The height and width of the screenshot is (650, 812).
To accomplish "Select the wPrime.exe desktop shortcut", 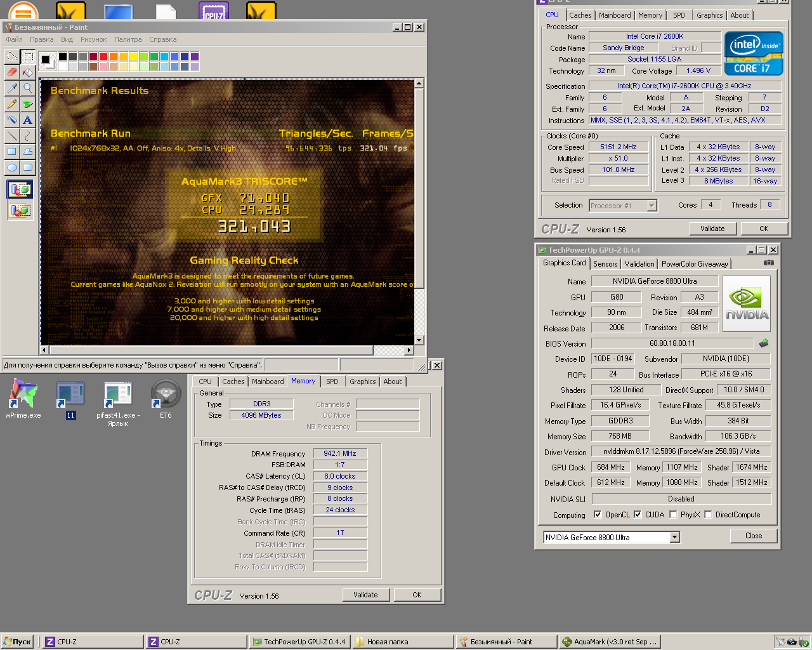I will [23, 399].
